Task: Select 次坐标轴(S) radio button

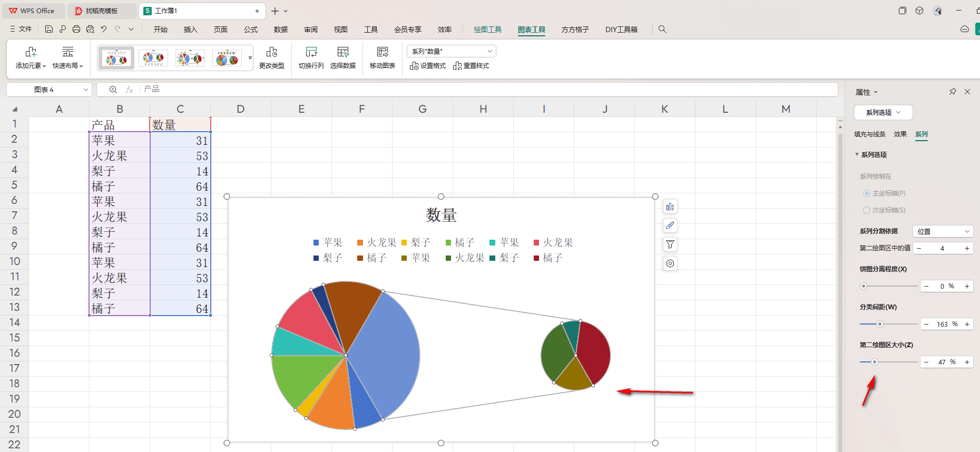Action: coord(866,210)
